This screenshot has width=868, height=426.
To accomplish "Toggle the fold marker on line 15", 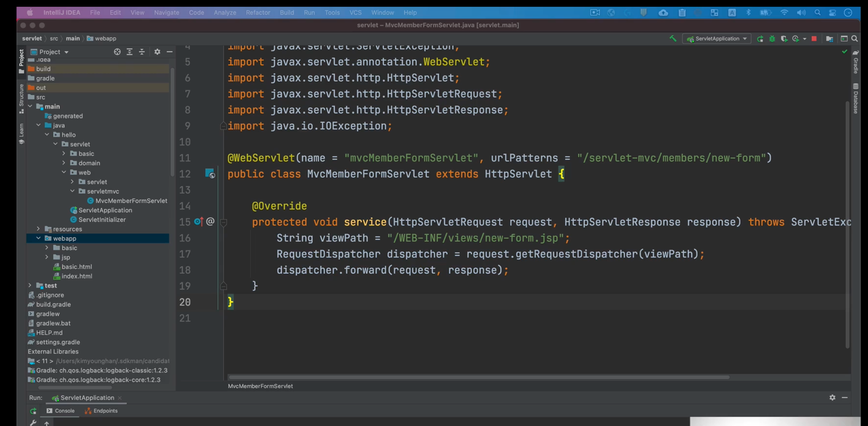I will [224, 222].
